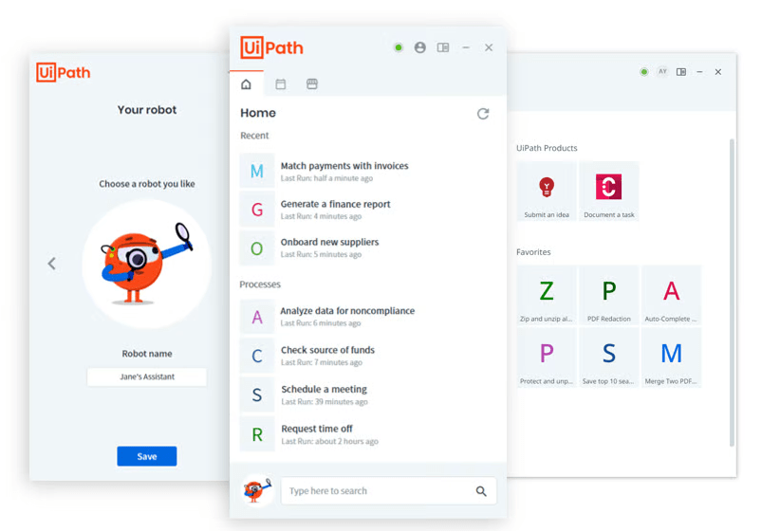
Task: Open the calendar schedule tab
Action: click(x=281, y=84)
